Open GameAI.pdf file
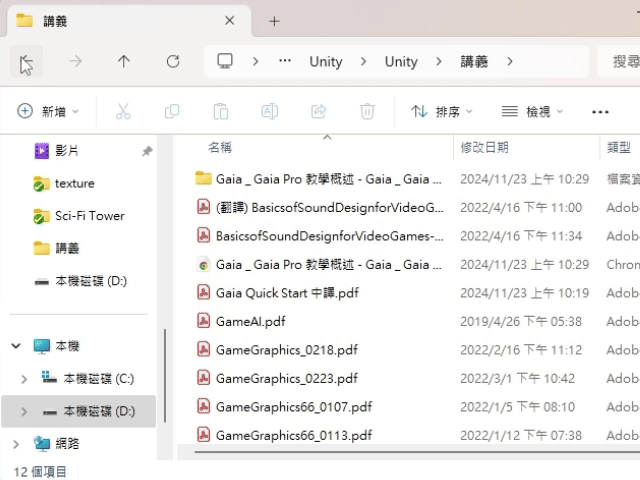640x480 pixels. [x=250, y=322]
